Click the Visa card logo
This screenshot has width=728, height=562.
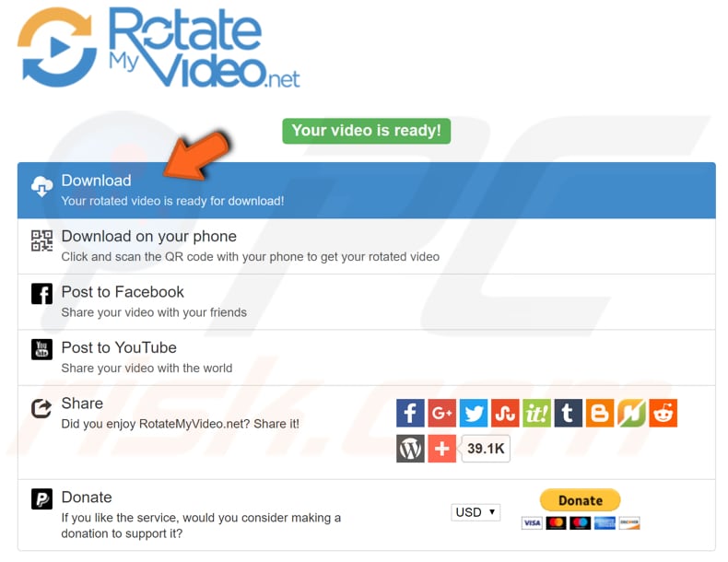[532, 523]
